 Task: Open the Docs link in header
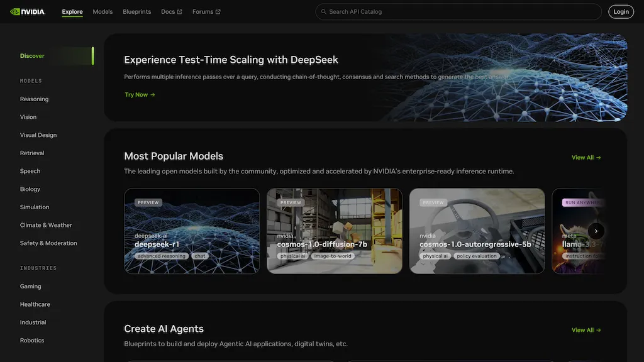coord(172,11)
